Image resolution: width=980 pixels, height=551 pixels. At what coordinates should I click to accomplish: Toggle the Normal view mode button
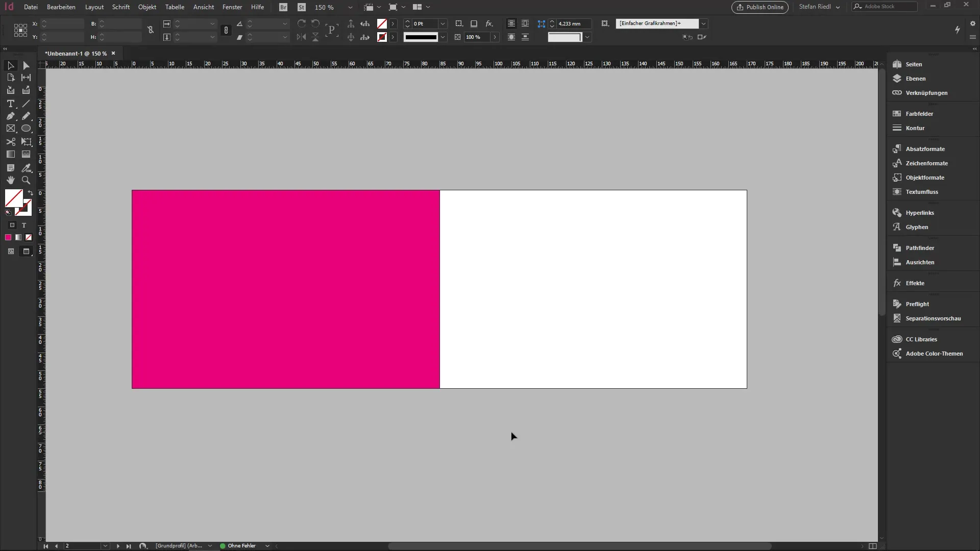pyautogui.click(x=11, y=251)
